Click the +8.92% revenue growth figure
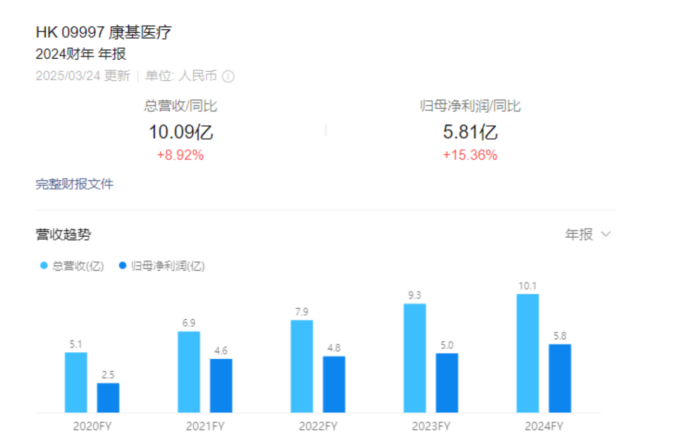 (x=181, y=155)
